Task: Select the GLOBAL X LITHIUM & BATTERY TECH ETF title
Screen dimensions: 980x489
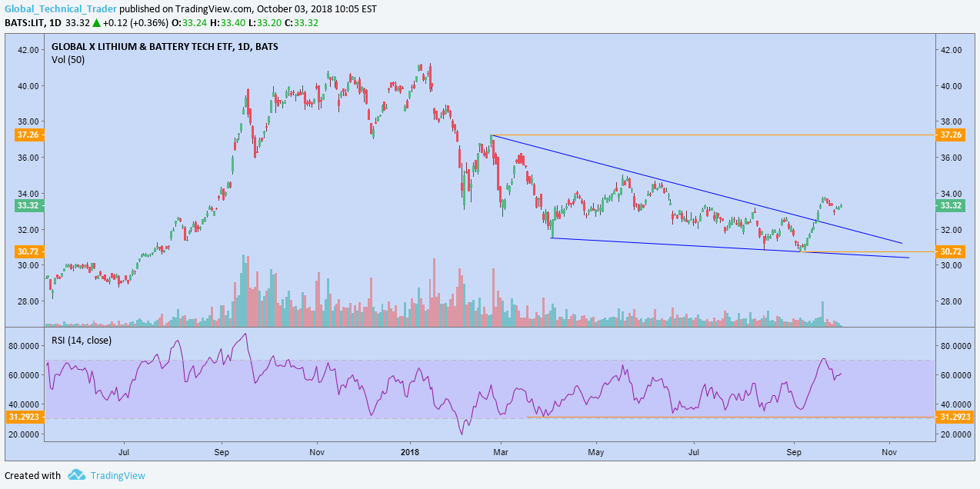Action: coord(165,46)
